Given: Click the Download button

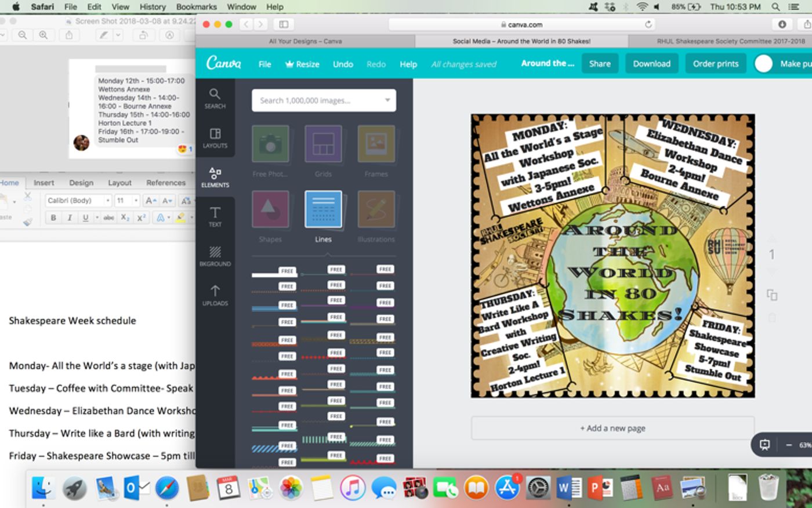Looking at the screenshot, I should 651,64.
